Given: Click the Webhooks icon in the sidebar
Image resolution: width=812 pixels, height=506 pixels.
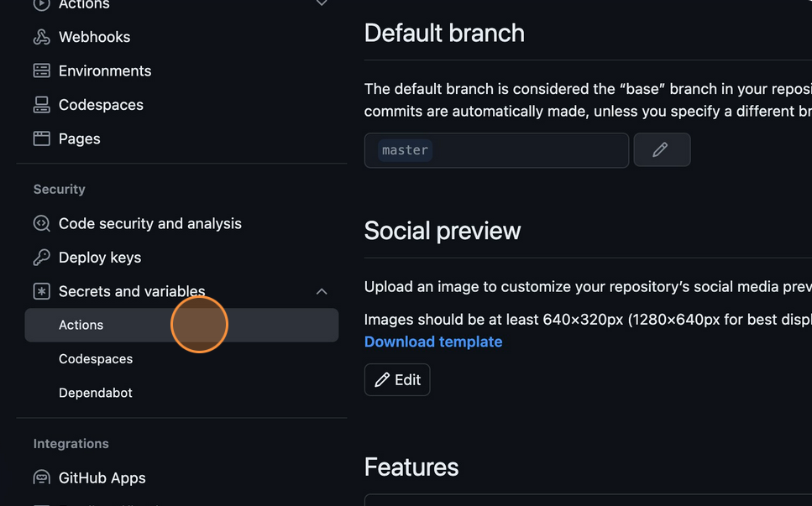Looking at the screenshot, I should point(41,36).
